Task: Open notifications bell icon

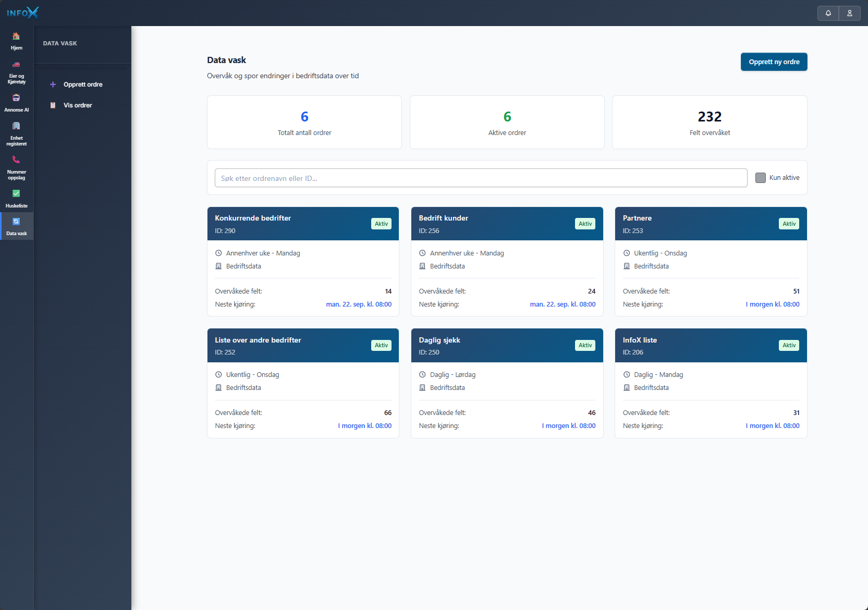Action: pyautogui.click(x=828, y=13)
